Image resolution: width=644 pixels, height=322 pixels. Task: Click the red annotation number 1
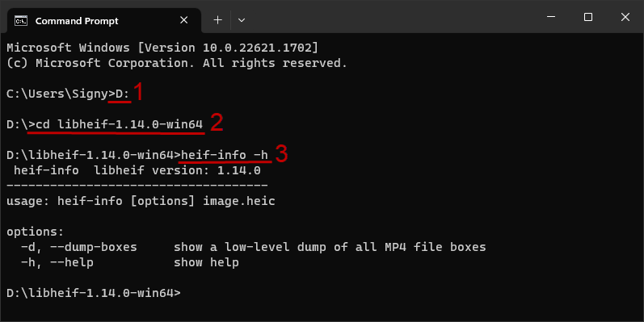(x=138, y=92)
